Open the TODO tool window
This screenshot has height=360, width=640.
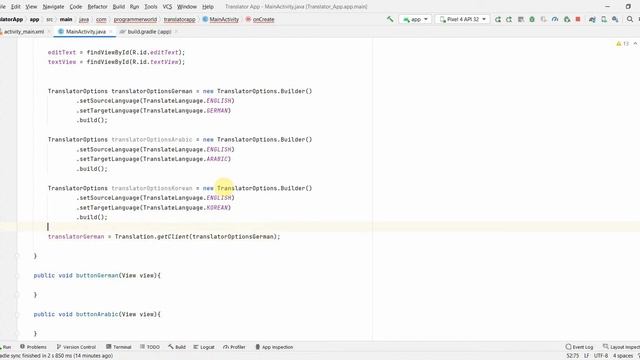(150, 347)
